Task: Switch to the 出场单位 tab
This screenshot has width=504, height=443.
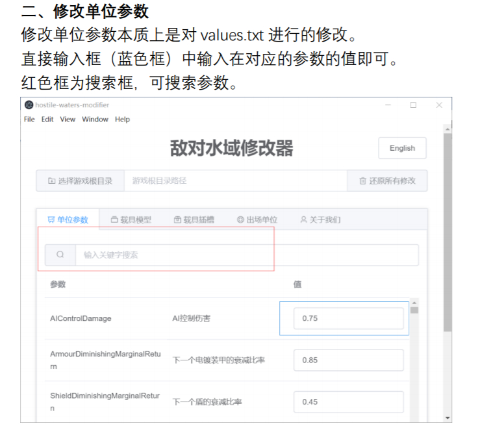Action: pyautogui.click(x=257, y=220)
